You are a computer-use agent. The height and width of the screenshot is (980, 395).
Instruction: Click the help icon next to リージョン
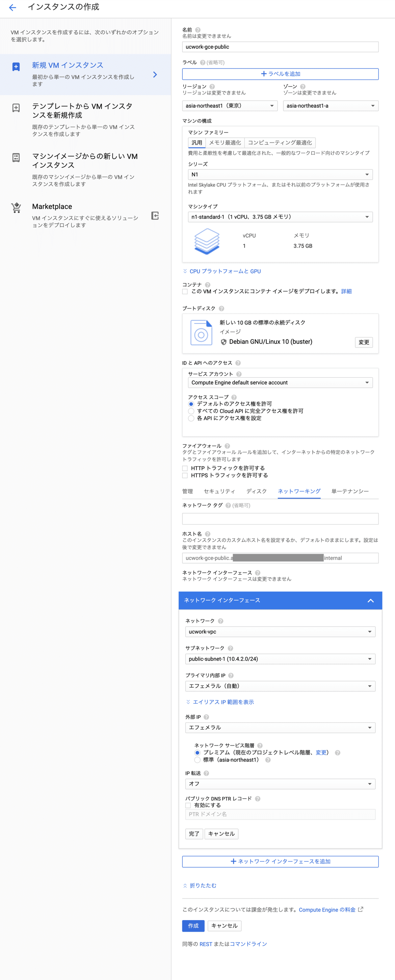[212, 86]
